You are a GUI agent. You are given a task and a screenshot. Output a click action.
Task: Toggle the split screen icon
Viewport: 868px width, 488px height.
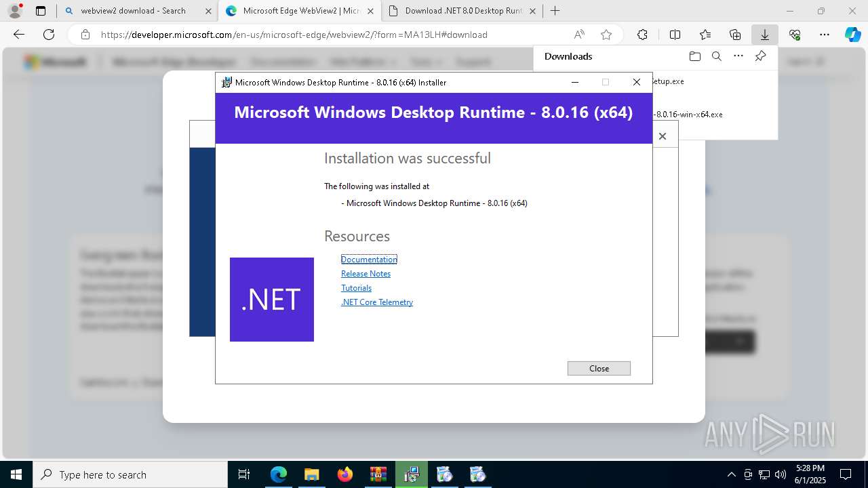675,35
